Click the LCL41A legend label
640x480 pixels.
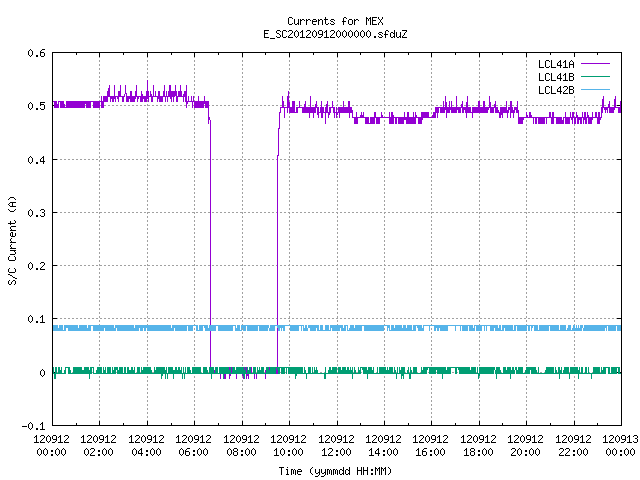pos(556,64)
